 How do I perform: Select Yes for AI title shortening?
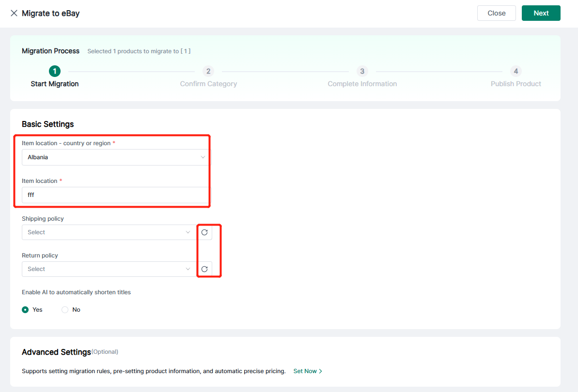[x=26, y=310]
